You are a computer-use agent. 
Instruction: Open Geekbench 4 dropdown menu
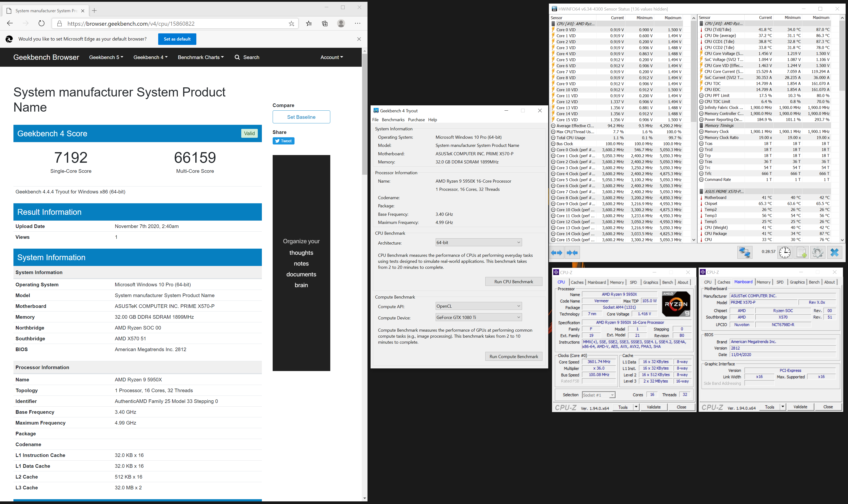coord(150,57)
